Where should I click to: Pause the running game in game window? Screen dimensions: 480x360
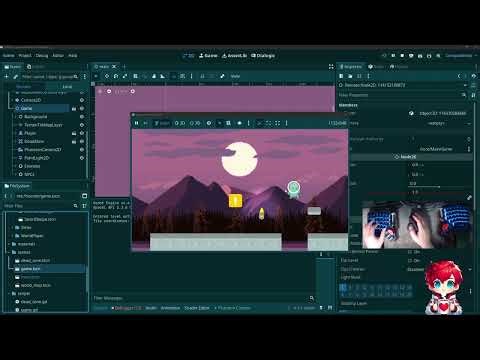[x=137, y=123]
